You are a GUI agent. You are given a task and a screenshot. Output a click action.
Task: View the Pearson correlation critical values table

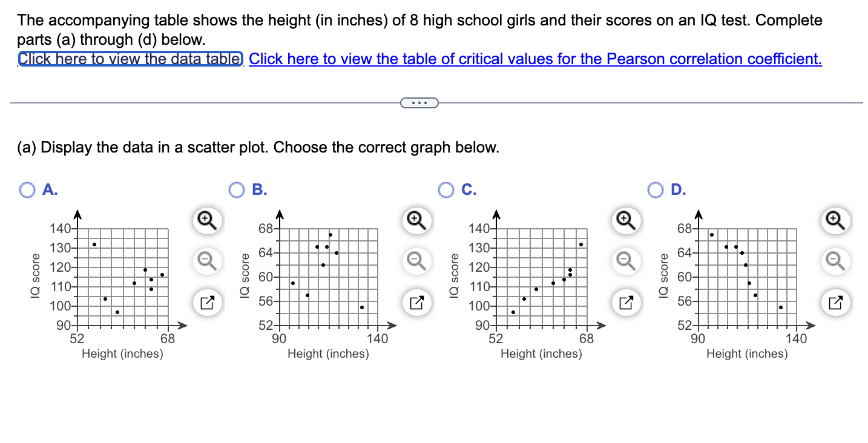point(536,59)
